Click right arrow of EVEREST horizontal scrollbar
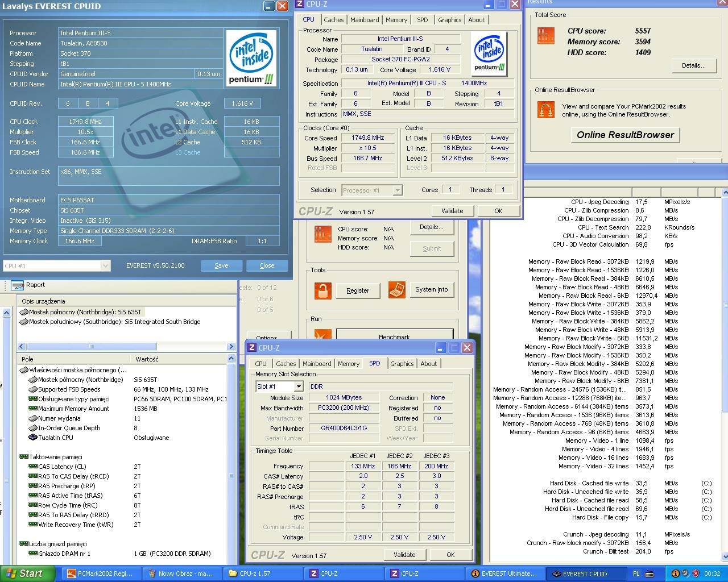 231,346
